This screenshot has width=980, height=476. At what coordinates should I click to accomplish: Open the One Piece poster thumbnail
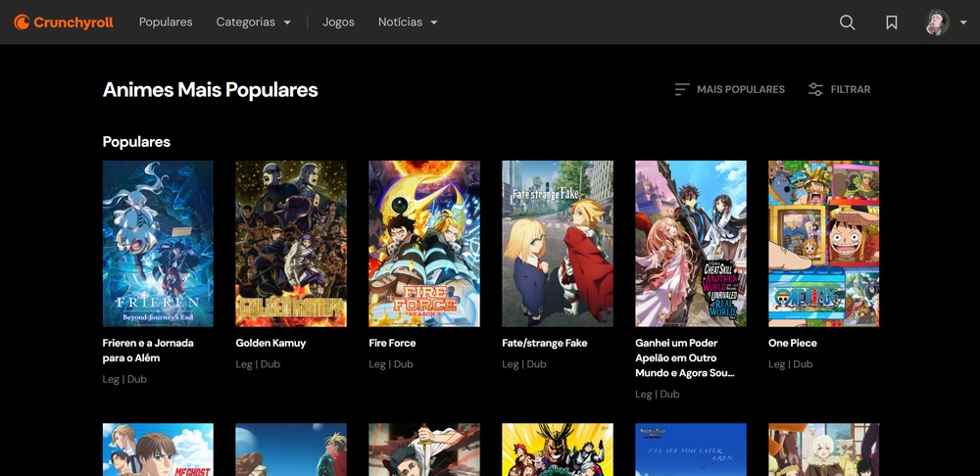coord(824,244)
